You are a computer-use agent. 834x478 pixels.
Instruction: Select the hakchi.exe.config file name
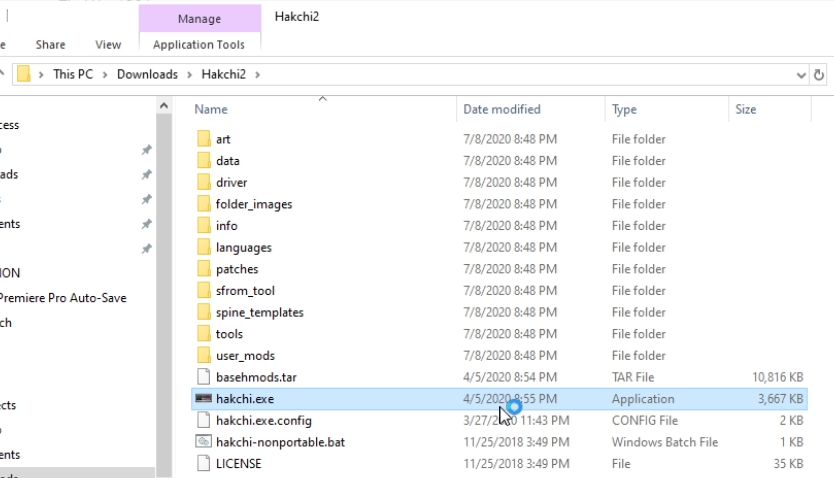[263, 421]
